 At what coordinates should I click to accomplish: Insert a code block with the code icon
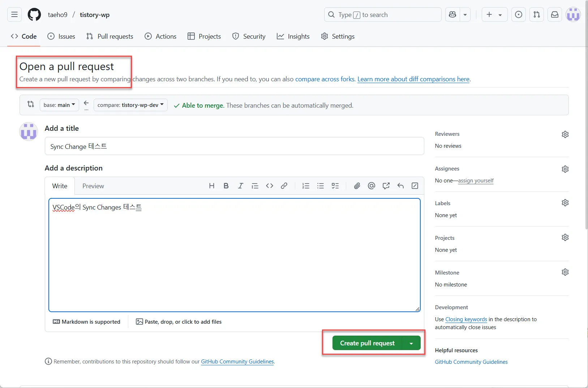click(270, 186)
